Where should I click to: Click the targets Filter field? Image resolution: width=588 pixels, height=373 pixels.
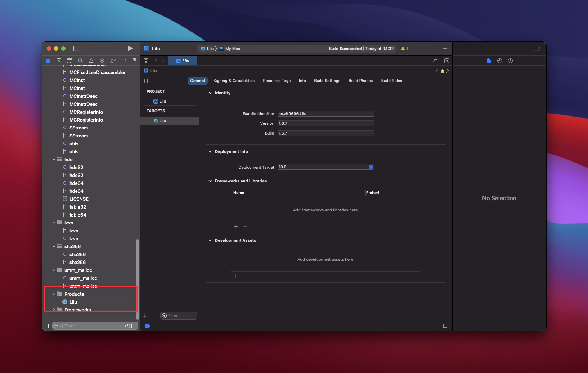179,316
